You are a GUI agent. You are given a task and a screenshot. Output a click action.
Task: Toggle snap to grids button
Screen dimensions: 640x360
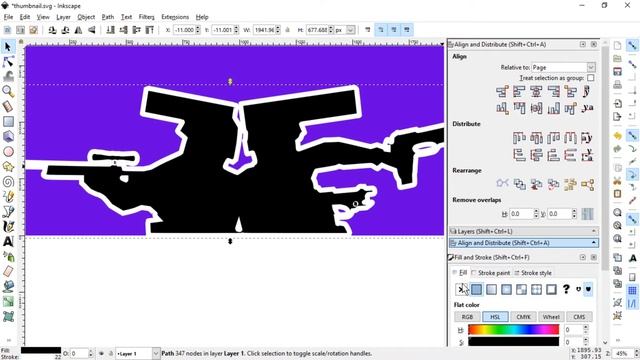632,290
